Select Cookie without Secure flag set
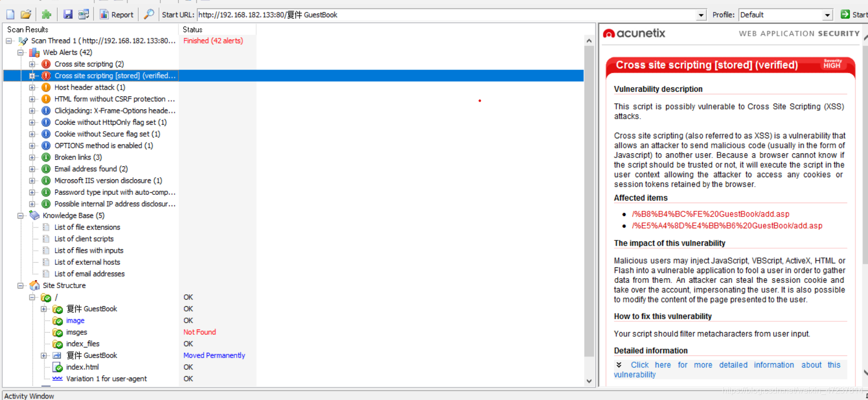The image size is (868, 400). click(107, 134)
